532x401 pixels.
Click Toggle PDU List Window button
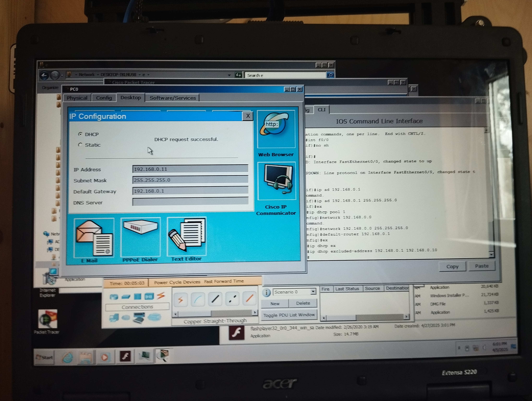pos(289,315)
